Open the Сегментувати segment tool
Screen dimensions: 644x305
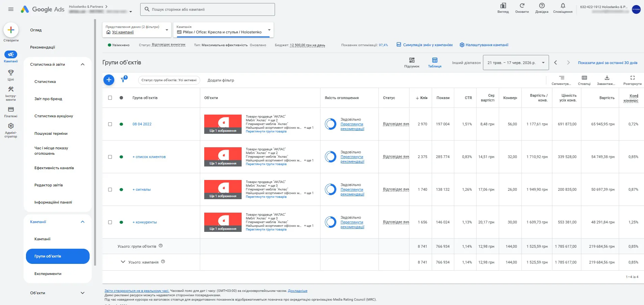(561, 80)
